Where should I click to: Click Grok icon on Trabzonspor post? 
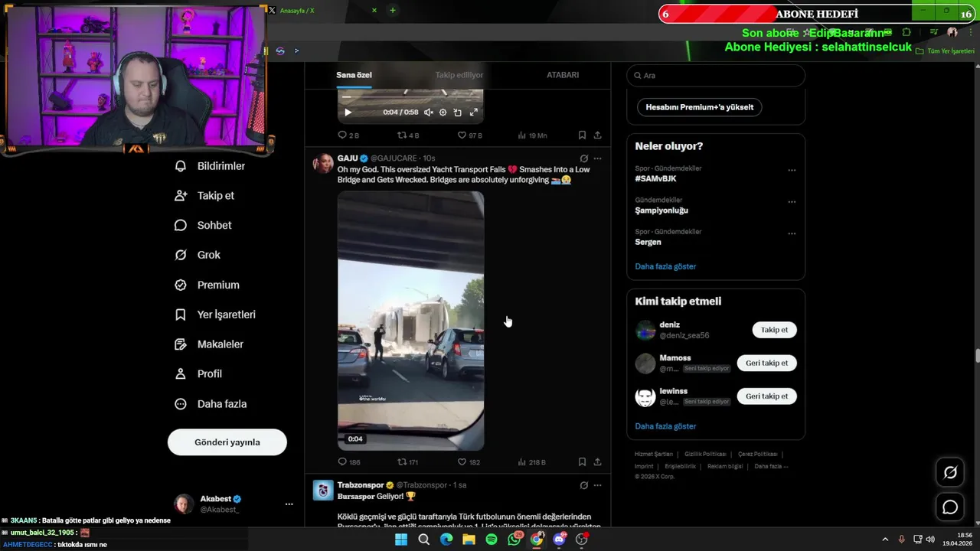point(584,485)
